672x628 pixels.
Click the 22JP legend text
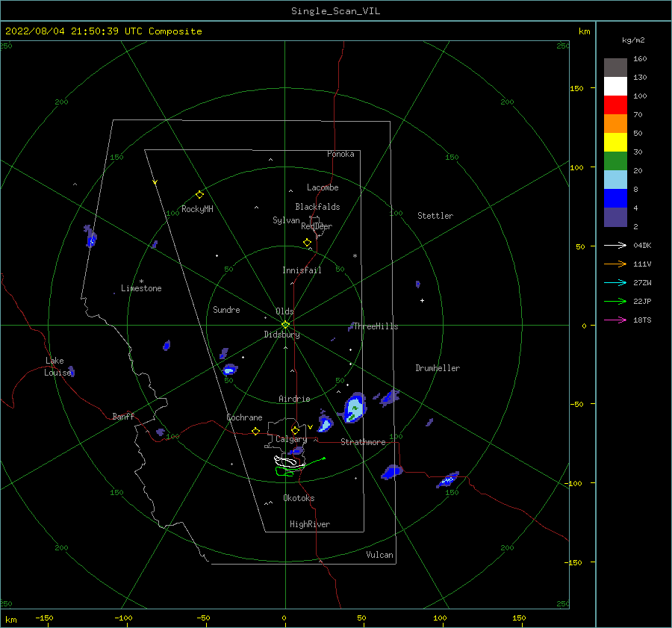(x=642, y=302)
